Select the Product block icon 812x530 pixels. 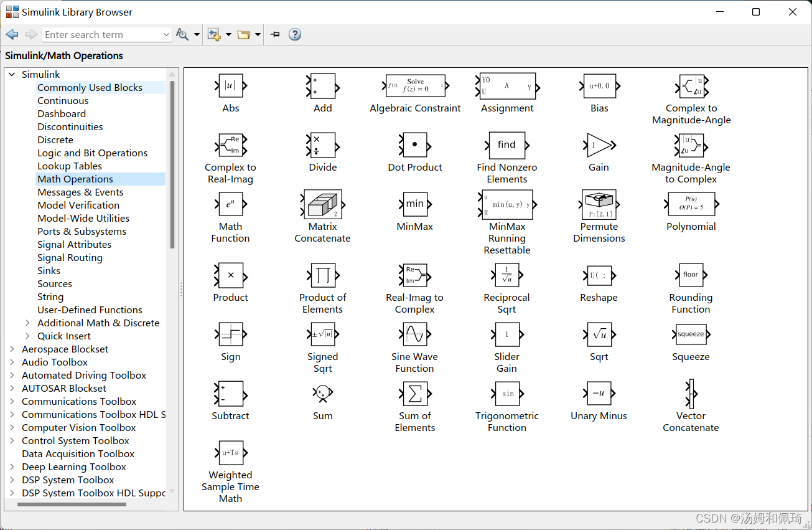point(230,275)
